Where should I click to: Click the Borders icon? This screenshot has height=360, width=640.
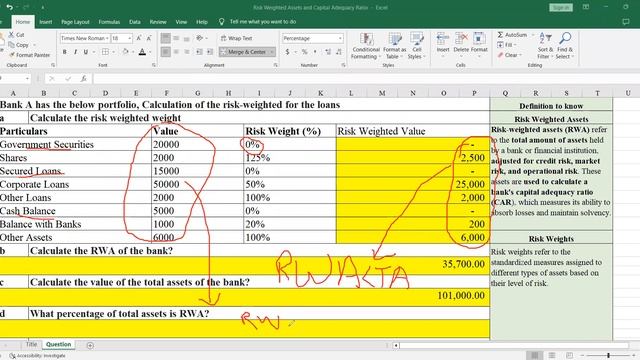[105, 52]
